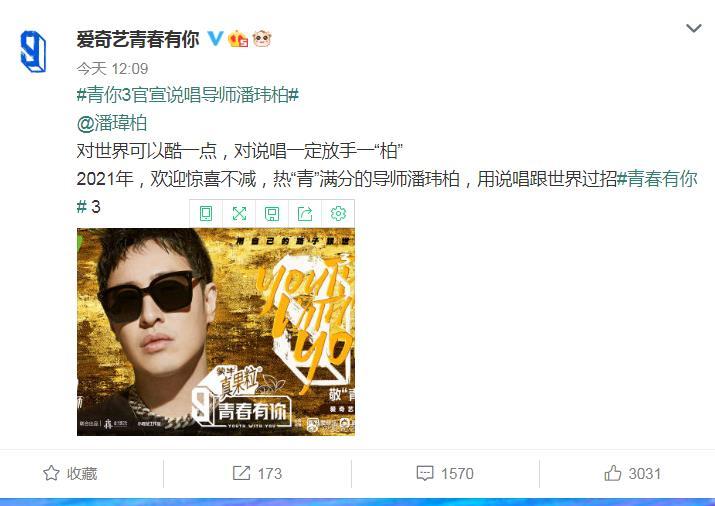Open the comments button showing 1570
This screenshot has width=715, height=506.
click(x=445, y=474)
